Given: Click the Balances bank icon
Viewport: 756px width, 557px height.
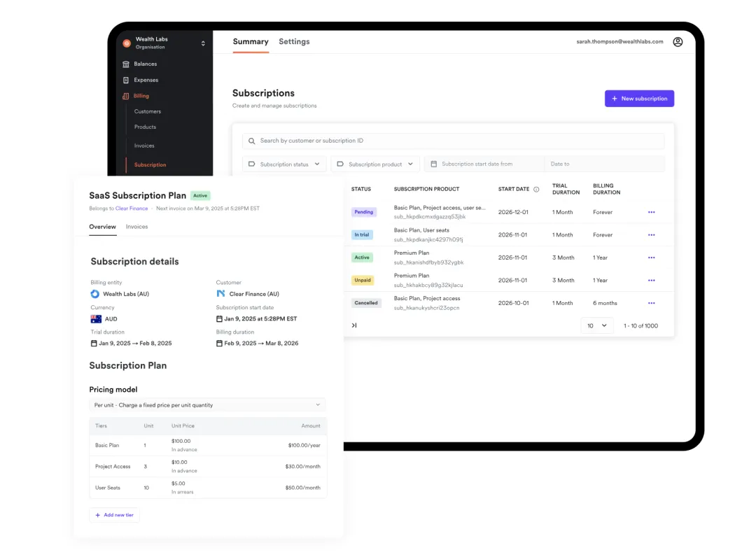Looking at the screenshot, I should coord(126,64).
